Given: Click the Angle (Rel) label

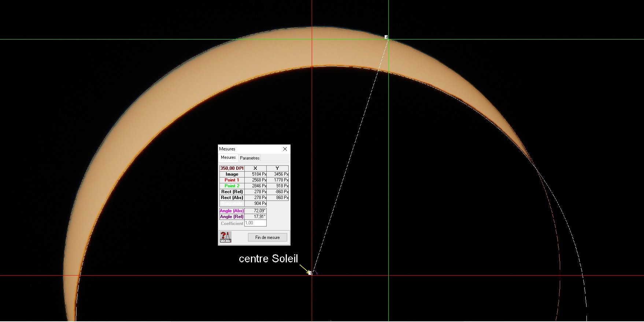Looking at the screenshot, I should click(232, 217).
